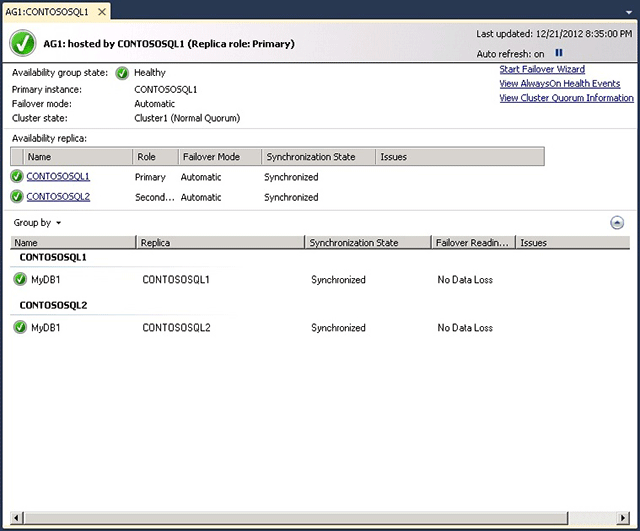Viewport: 640px width, 531px height.
Task: Pause auto refresh with the pause icon
Action: tap(559, 53)
